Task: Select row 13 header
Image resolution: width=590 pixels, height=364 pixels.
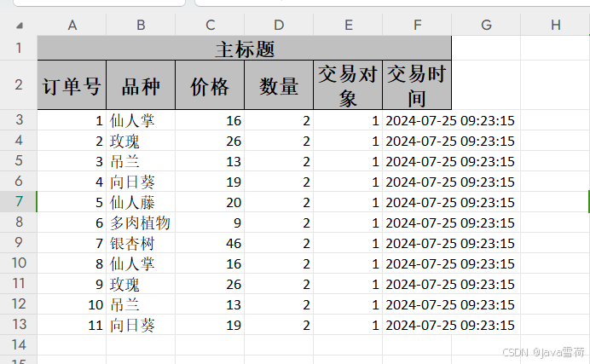Action: click(19, 325)
